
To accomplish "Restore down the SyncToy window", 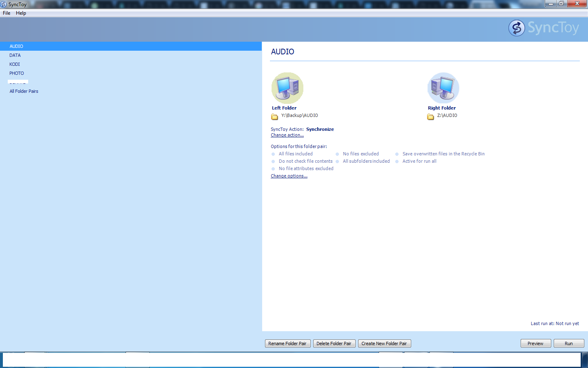I will (561, 4).
